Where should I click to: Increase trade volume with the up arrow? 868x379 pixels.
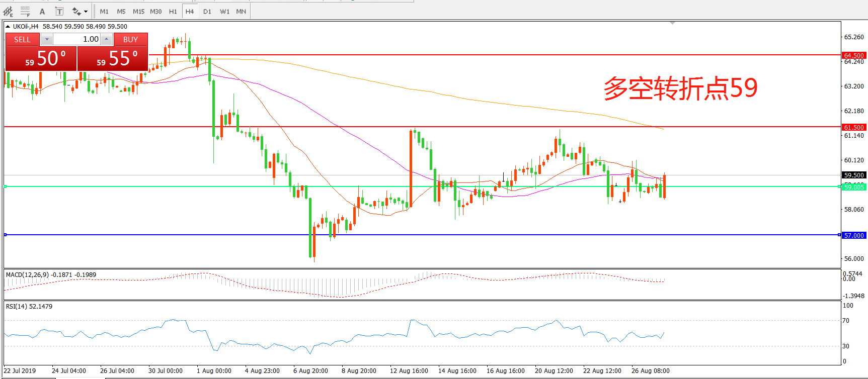(106, 39)
